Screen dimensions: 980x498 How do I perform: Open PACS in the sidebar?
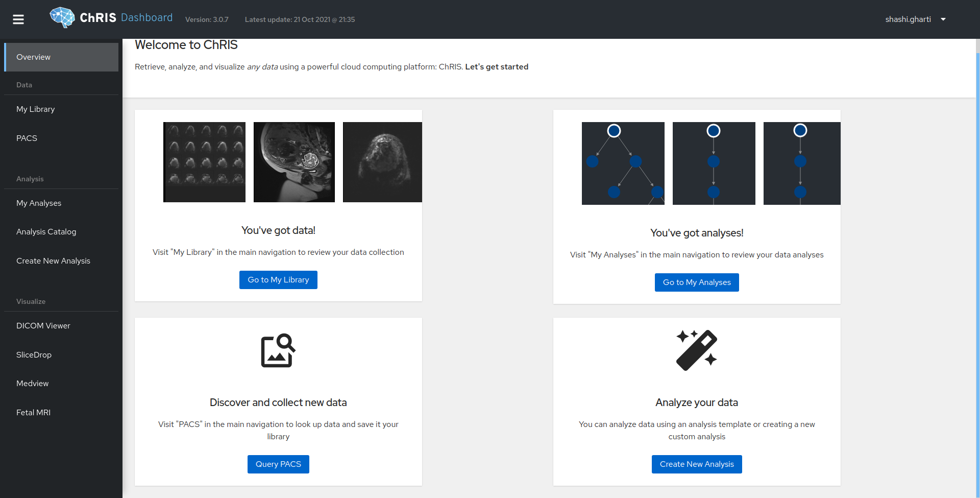coord(27,138)
